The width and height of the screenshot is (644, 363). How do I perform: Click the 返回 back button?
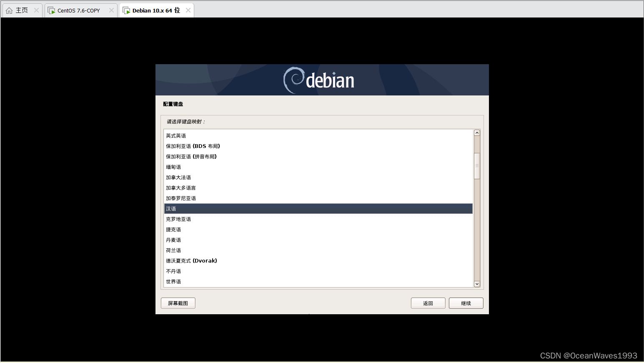(428, 303)
